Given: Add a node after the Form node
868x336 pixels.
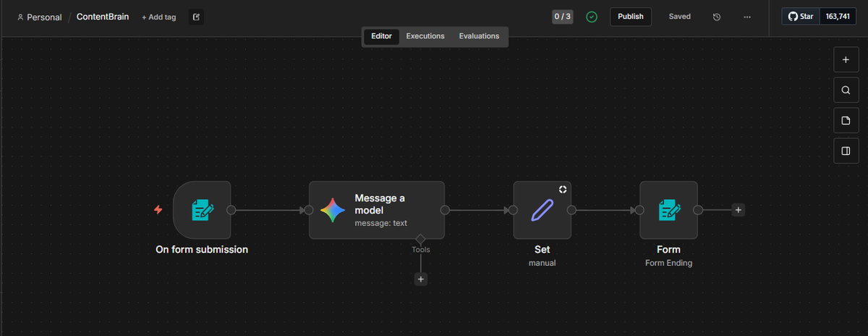Looking at the screenshot, I should click(739, 210).
